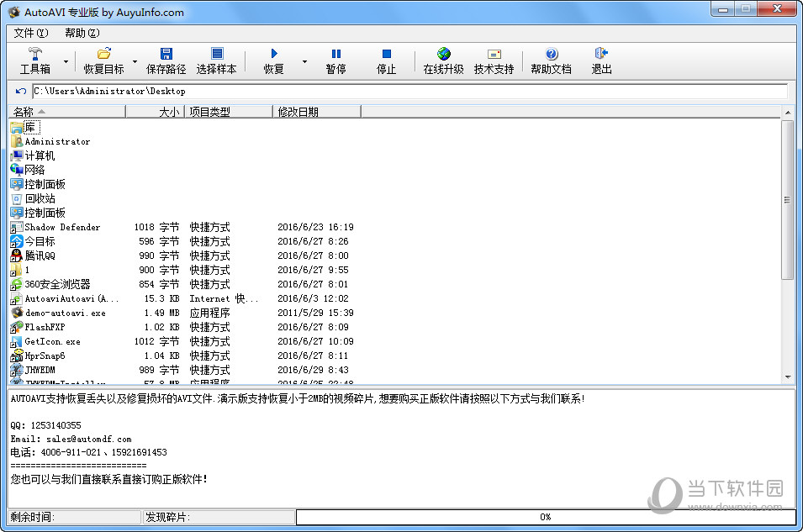The image size is (803, 532).
Task: Minimize the AutoAVI window
Action: coord(723,9)
